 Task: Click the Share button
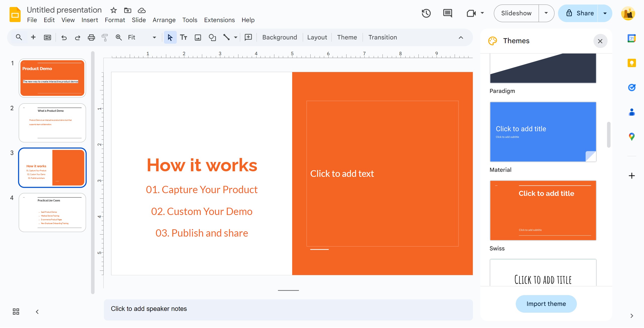pos(578,13)
